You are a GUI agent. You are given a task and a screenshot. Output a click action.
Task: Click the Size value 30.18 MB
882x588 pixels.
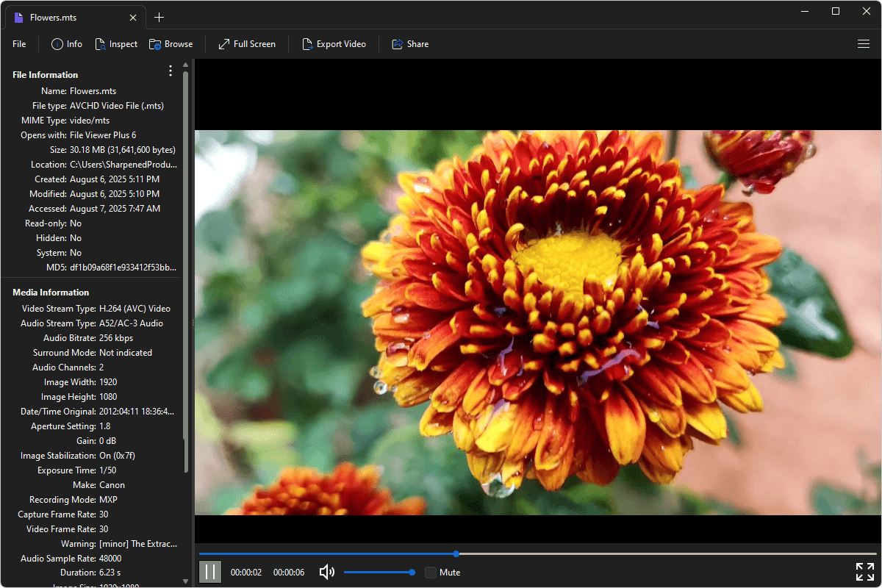click(123, 150)
